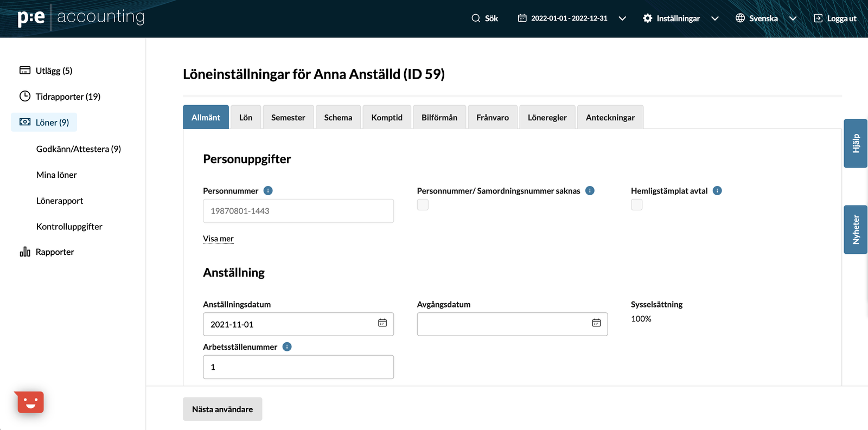Open search with the magnifier icon
This screenshot has height=430, width=868.
(476, 18)
